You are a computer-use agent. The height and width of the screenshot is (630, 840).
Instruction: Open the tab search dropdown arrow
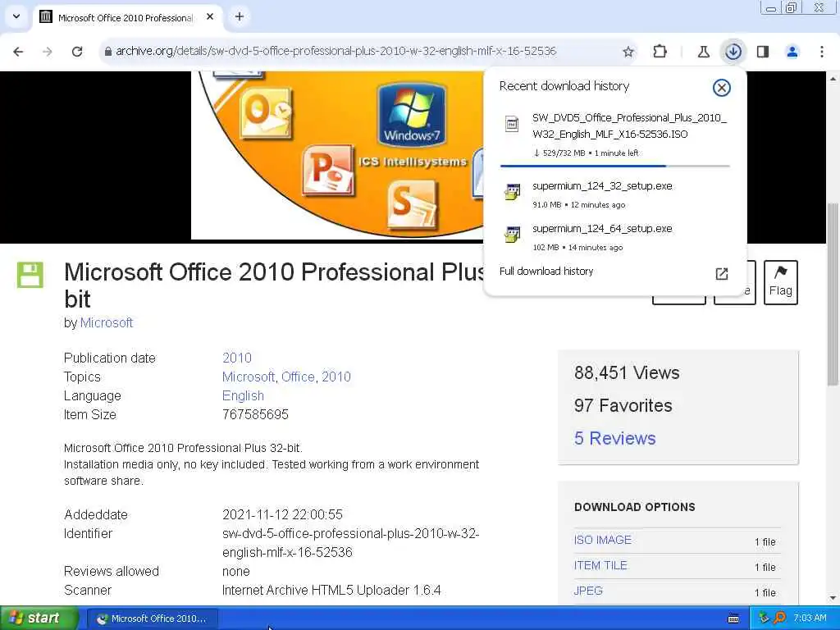tap(16, 16)
